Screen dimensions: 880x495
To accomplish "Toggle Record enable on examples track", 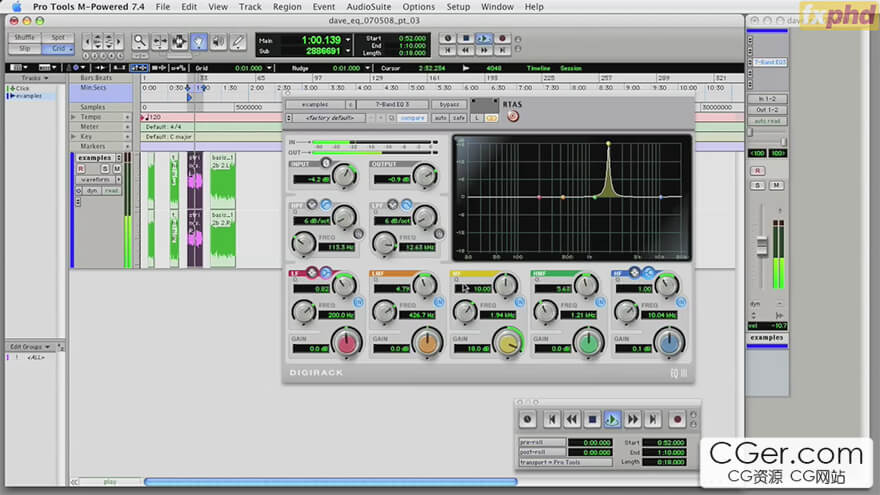I will [x=81, y=169].
